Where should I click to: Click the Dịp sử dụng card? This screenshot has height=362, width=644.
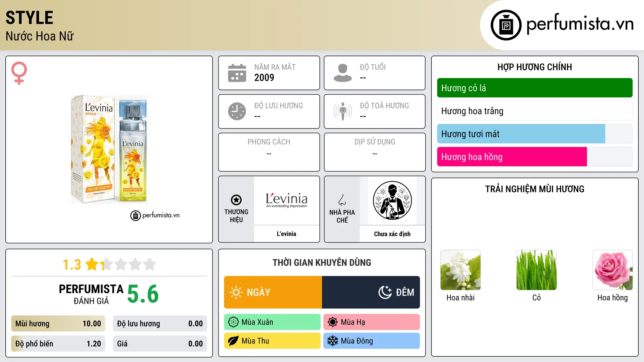point(375,152)
